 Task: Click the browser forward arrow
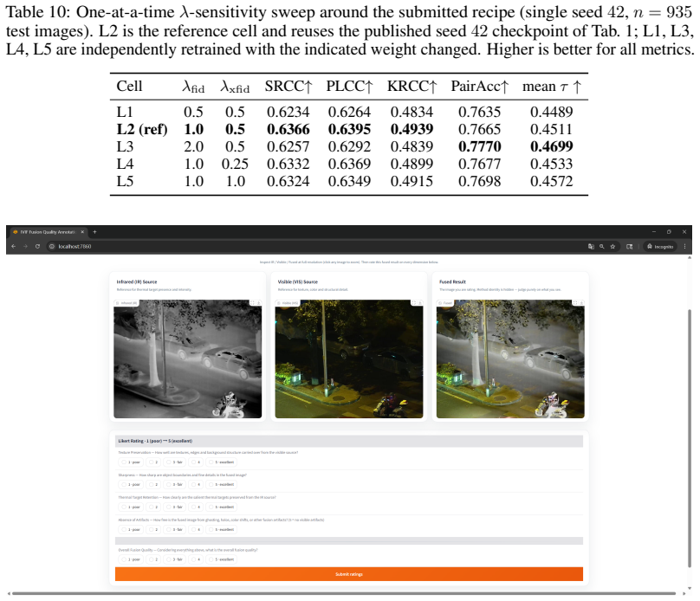click(x=25, y=246)
